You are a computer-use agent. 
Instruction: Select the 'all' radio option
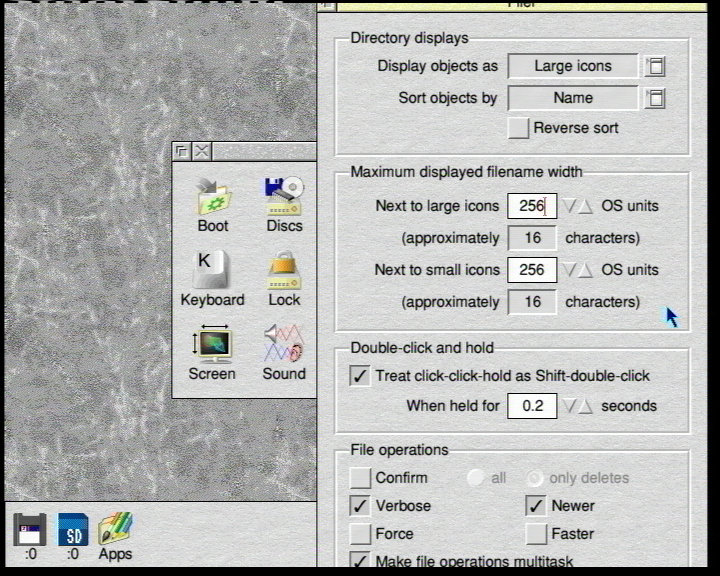point(475,478)
